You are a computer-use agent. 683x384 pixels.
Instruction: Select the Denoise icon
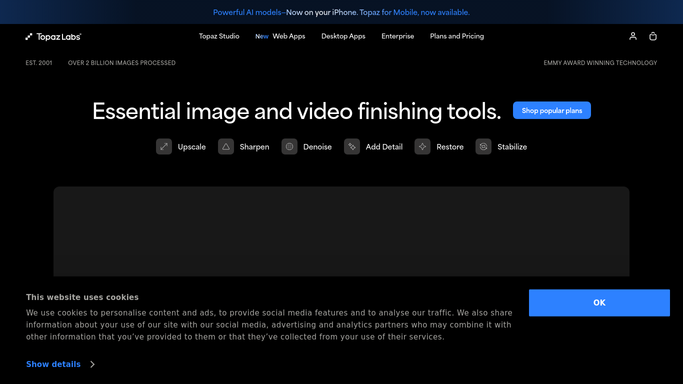point(289,147)
